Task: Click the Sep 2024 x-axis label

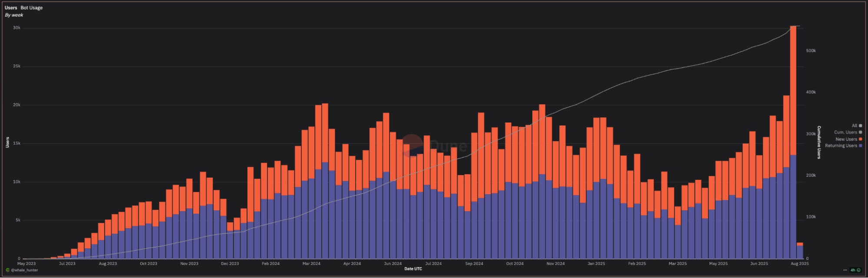Action: point(474,264)
